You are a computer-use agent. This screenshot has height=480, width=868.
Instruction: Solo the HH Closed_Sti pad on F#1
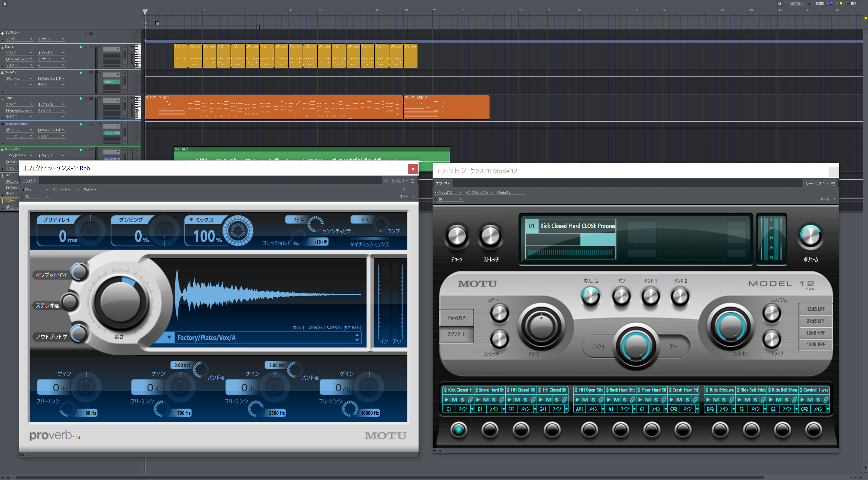tap(525, 399)
